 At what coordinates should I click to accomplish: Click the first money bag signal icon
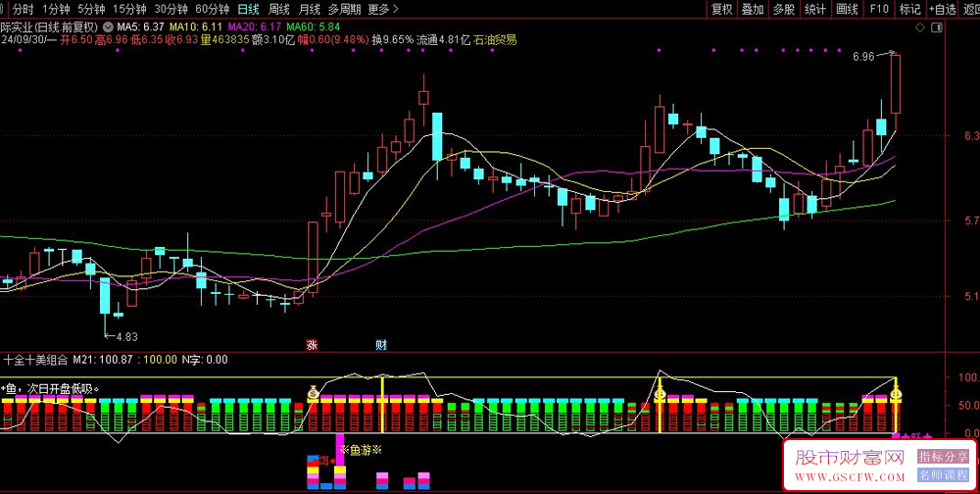tap(313, 393)
